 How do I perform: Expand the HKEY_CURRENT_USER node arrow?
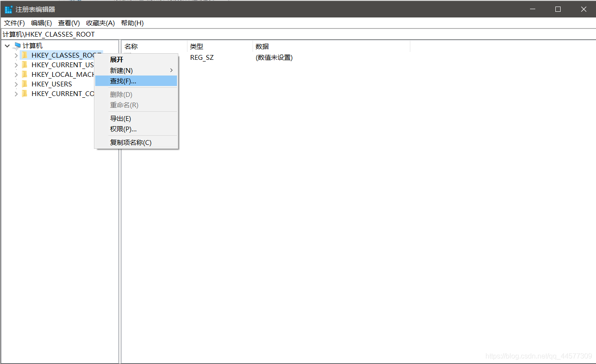tap(16, 65)
